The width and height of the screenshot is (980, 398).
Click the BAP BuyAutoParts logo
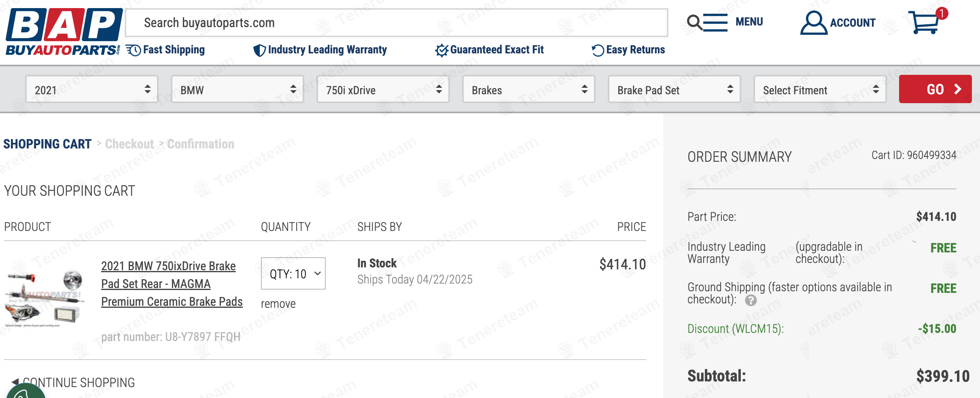tap(64, 32)
